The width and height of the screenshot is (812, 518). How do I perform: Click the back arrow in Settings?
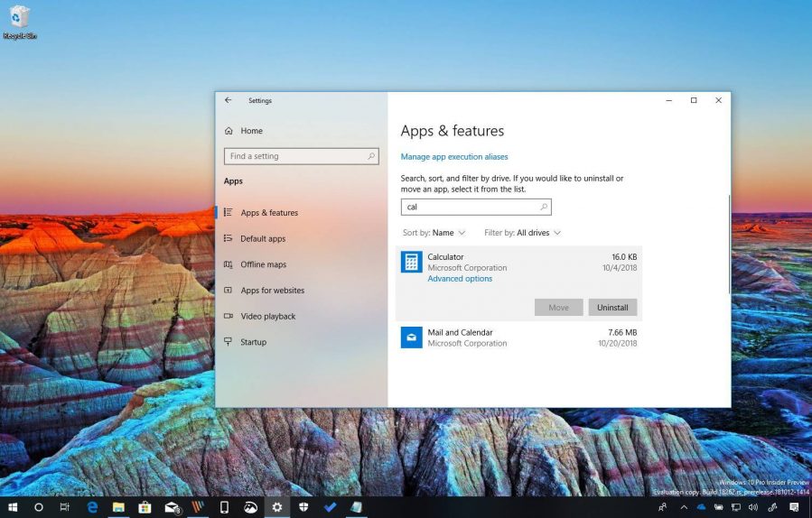pos(228,100)
